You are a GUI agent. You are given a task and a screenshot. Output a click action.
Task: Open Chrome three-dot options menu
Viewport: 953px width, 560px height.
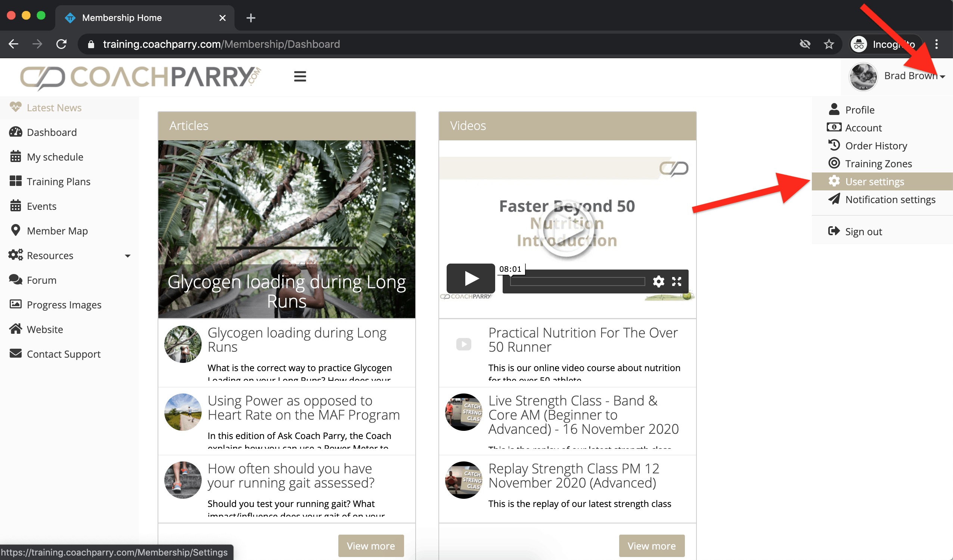tap(936, 44)
